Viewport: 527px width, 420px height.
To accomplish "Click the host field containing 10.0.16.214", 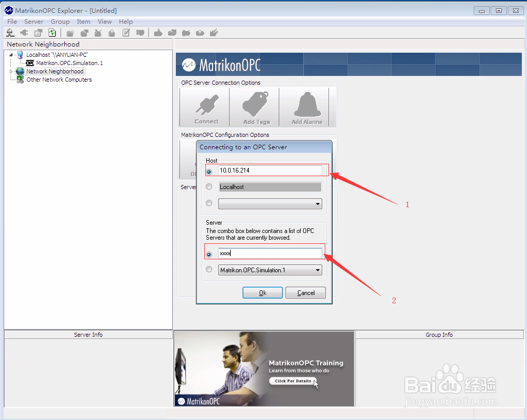I will tap(270, 170).
